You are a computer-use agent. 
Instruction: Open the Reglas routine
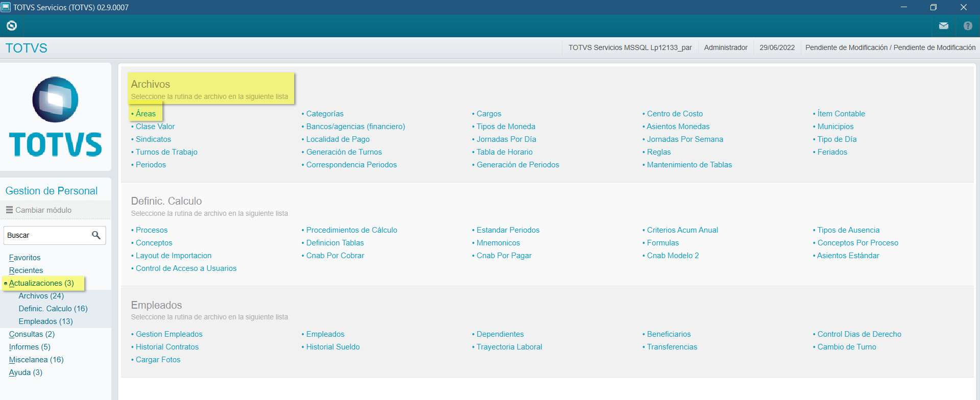click(x=659, y=152)
